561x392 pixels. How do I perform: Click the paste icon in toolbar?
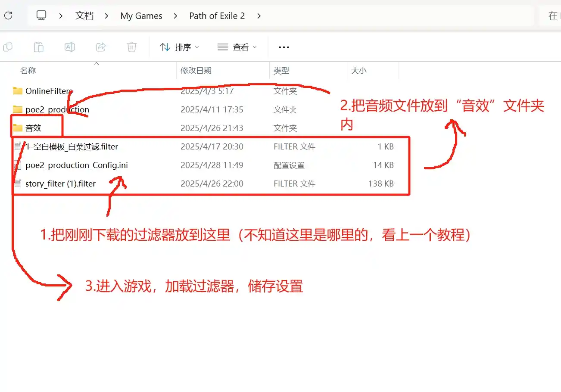tap(39, 47)
